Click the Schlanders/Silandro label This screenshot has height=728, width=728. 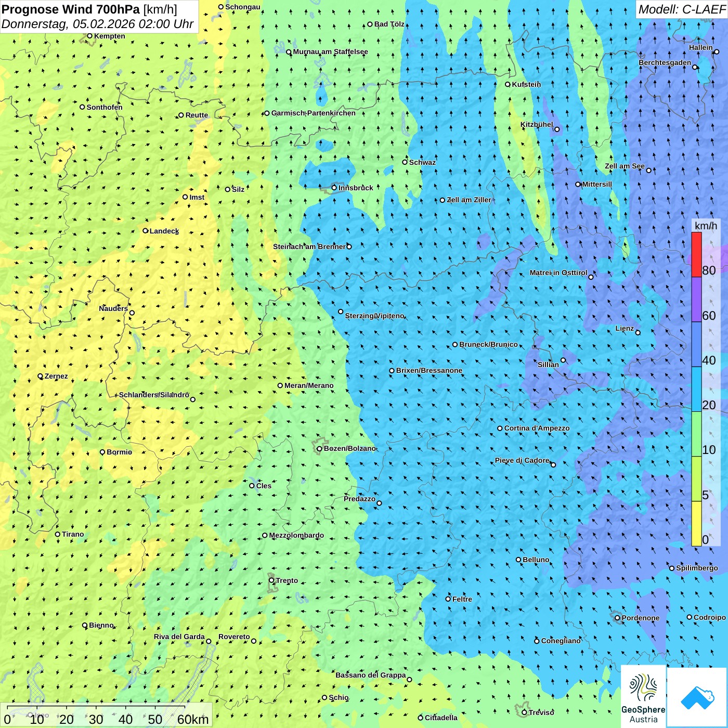(x=154, y=395)
